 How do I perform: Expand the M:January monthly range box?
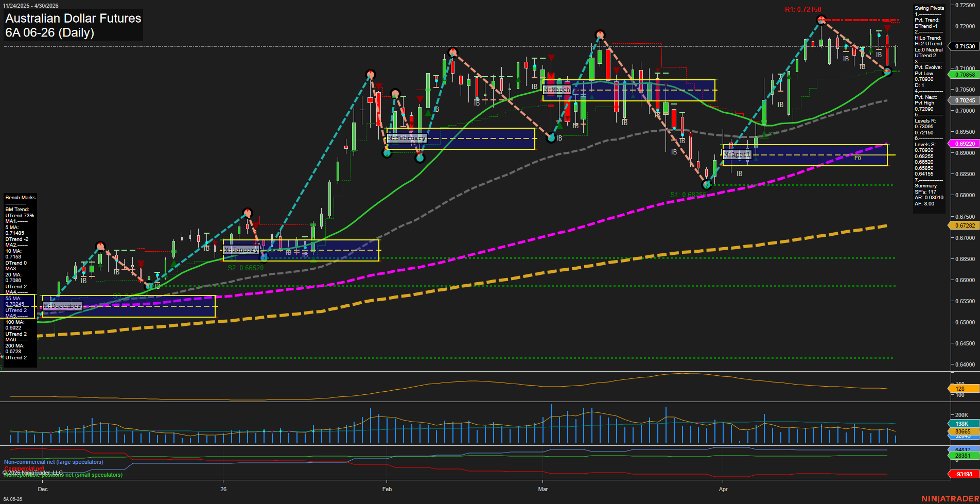241,250
